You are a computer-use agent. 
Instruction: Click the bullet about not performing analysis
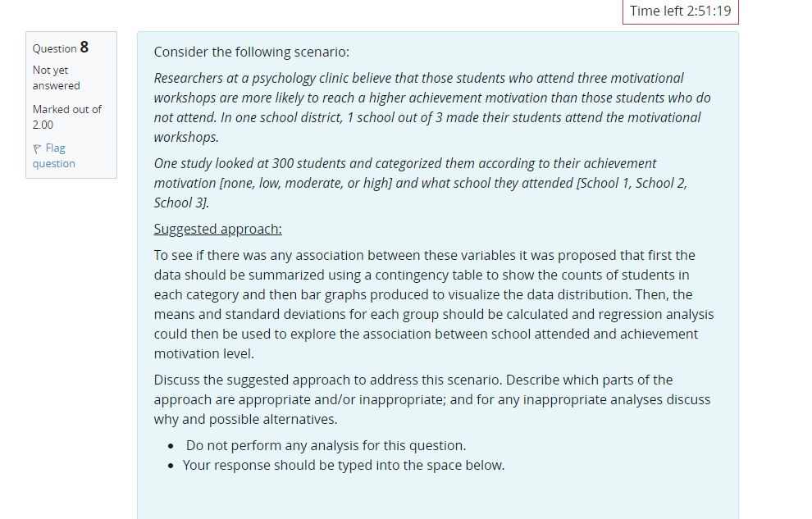pos(326,445)
